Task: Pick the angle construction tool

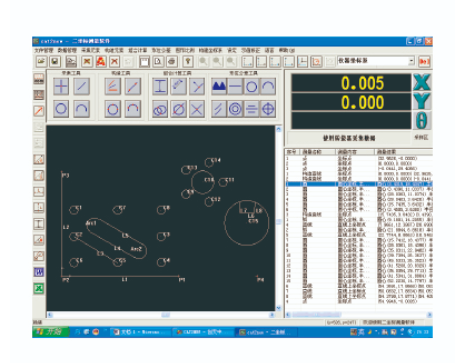Action: 113,86
